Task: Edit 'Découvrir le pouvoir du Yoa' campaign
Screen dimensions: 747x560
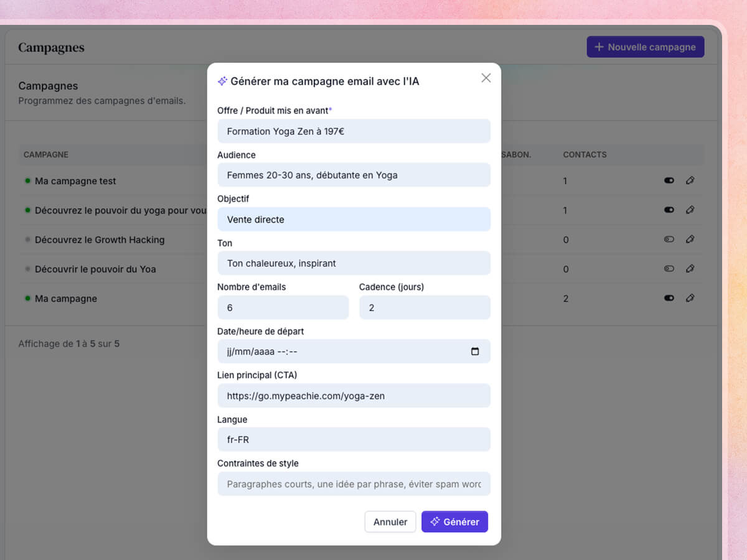Action: (x=690, y=269)
